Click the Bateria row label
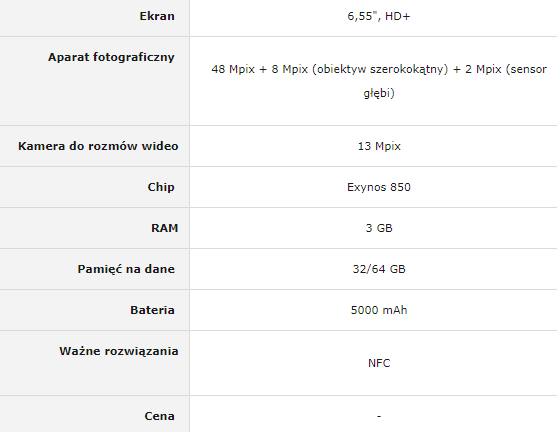 click(152, 310)
